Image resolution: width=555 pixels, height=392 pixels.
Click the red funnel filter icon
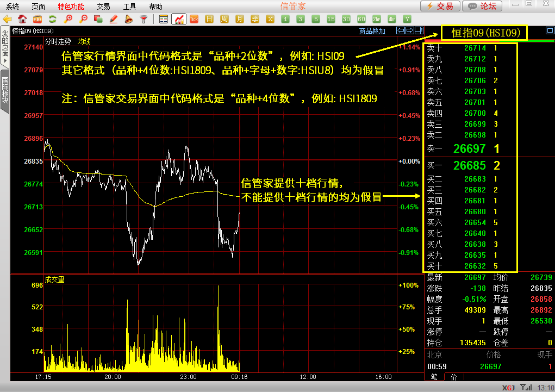[144, 19]
